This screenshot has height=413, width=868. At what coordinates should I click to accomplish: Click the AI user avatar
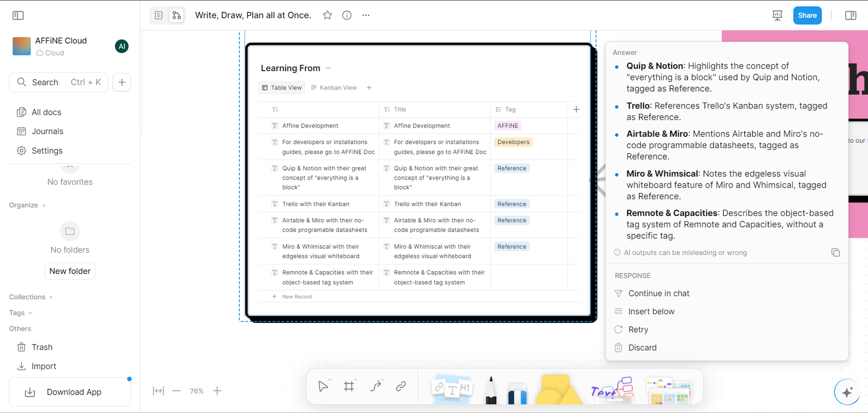pyautogui.click(x=122, y=46)
